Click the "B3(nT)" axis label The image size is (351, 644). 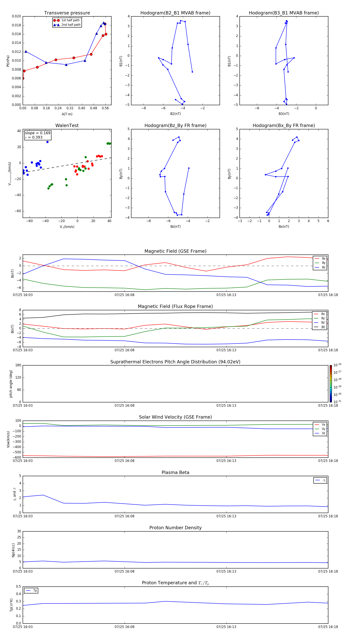(284, 114)
